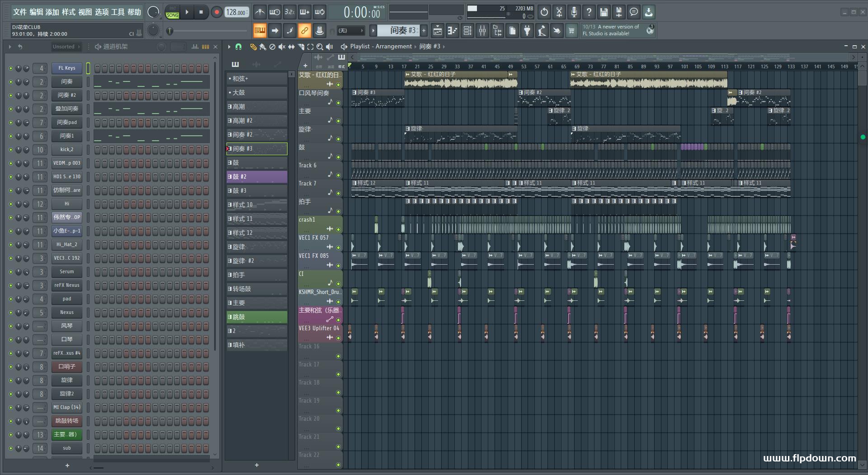Click the reFX Nexus channel button
Screen dimensions: 868x475
click(66, 285)
